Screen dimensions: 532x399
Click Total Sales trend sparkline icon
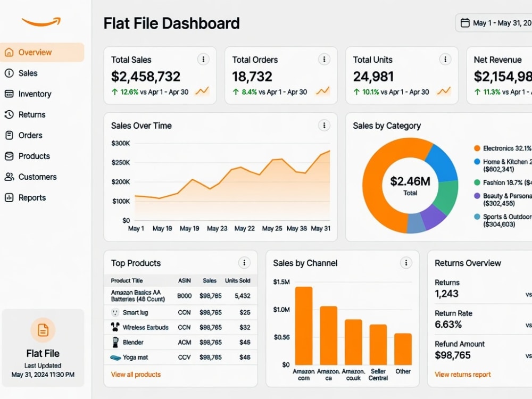(x=202, y=91)
